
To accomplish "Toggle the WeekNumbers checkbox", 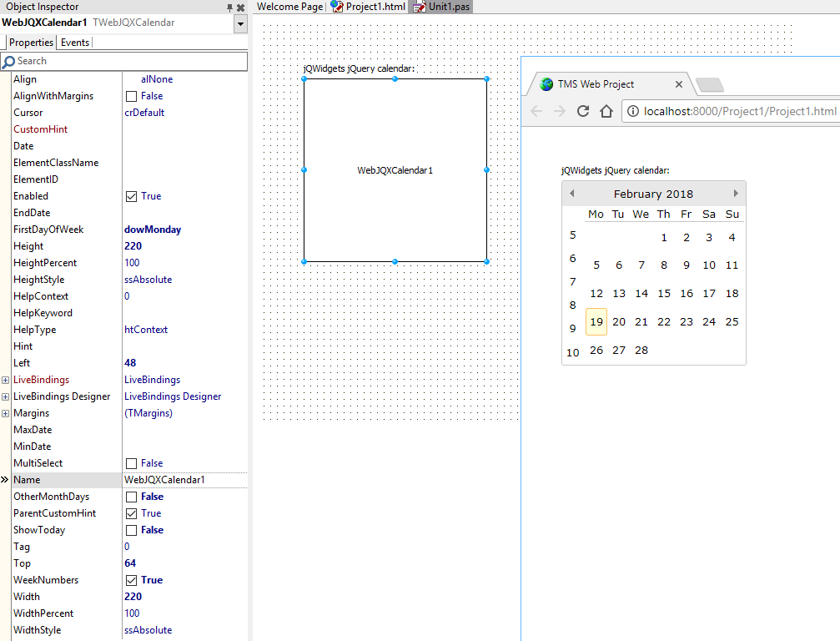I will (x=131, y=580).
